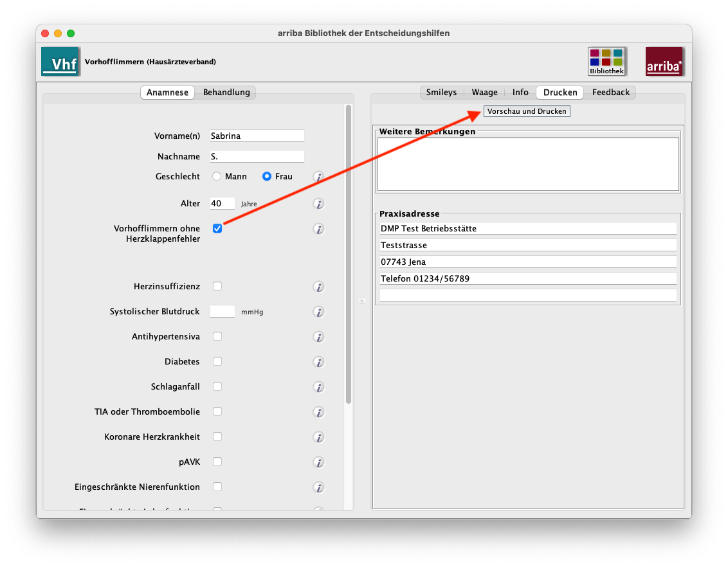Check Koronare Herzkrankheit
728x567 pixels.
click(x=217, y=437)
